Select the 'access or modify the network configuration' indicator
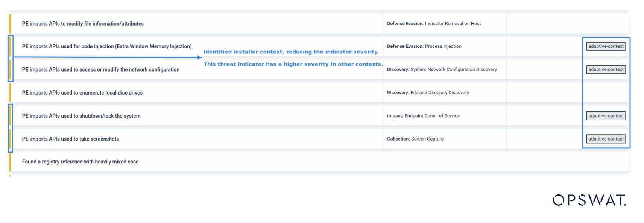The width and height of the screenshot is (644, 223). coord(100,69)
